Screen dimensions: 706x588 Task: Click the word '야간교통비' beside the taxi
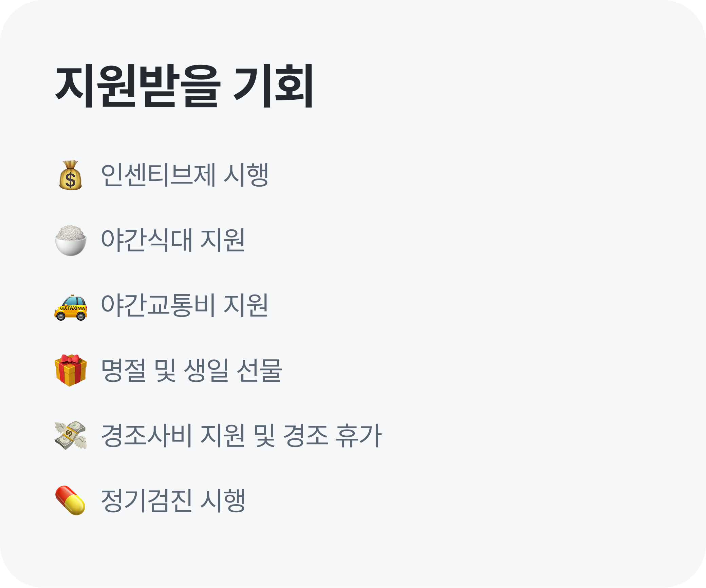[x=158, y=305]
